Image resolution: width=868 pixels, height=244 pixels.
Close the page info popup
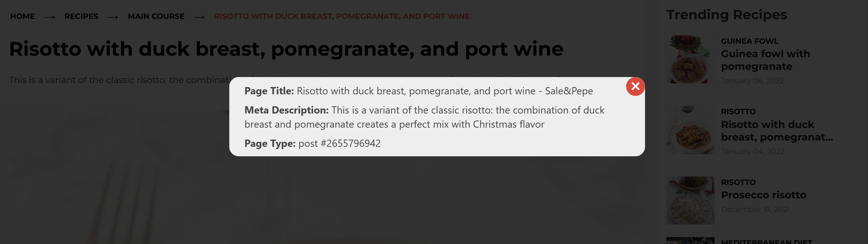tap(635, 86)
